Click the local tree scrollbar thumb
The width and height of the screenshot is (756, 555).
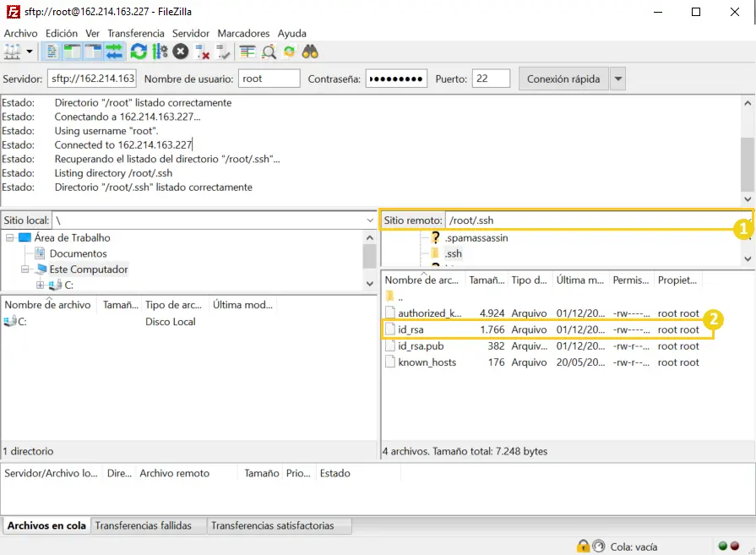click(x=370, y=256)
